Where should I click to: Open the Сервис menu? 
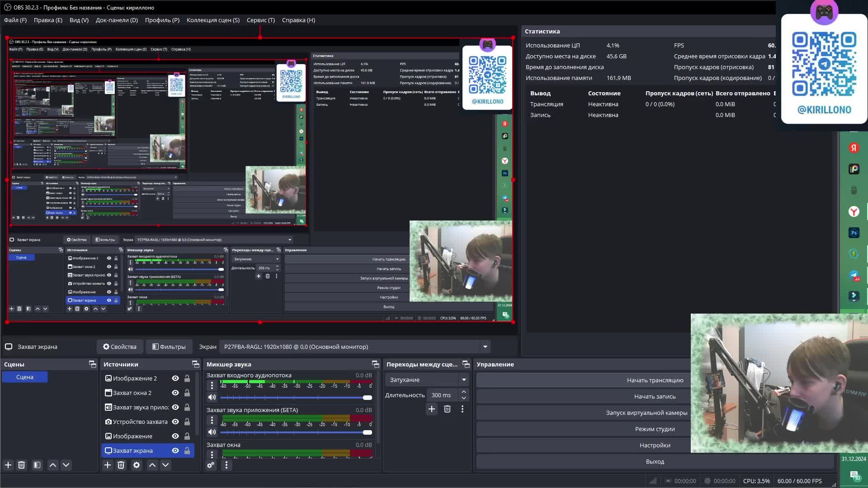point(260,20)
